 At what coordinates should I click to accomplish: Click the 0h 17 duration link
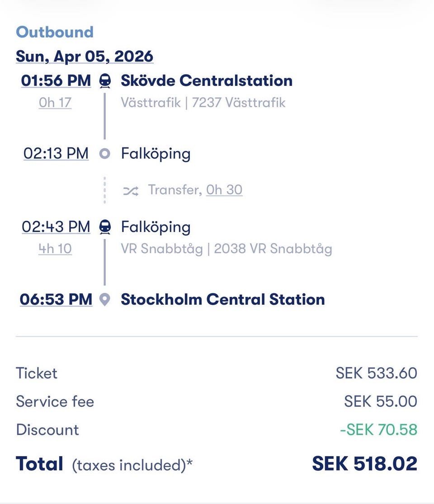pos(55,103)
